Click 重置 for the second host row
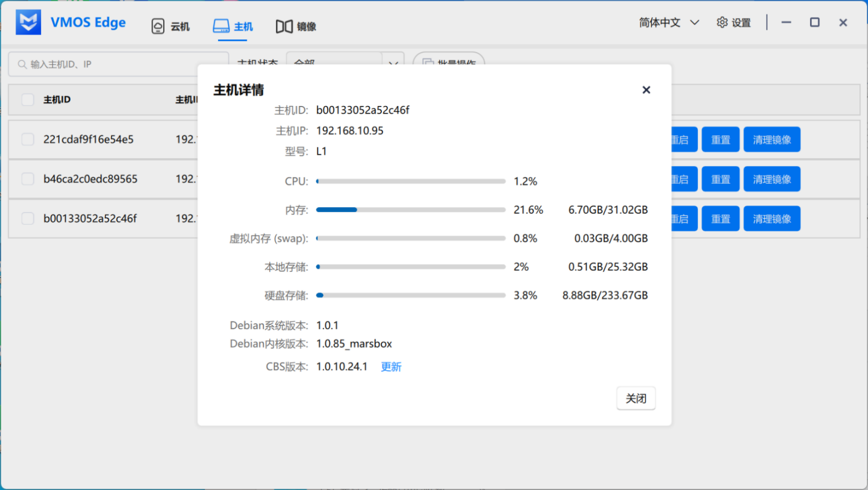The width and height of the screenshot is (868, 490). [x=720, y=179]
